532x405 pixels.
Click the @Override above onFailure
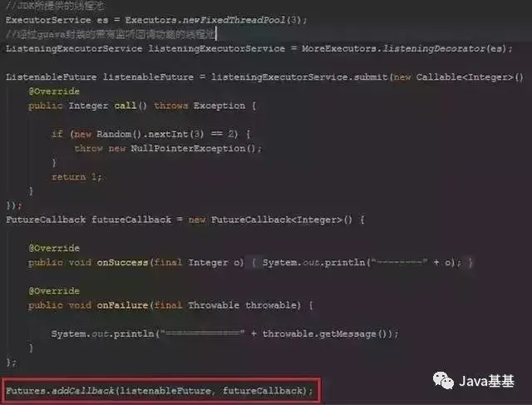54,291
